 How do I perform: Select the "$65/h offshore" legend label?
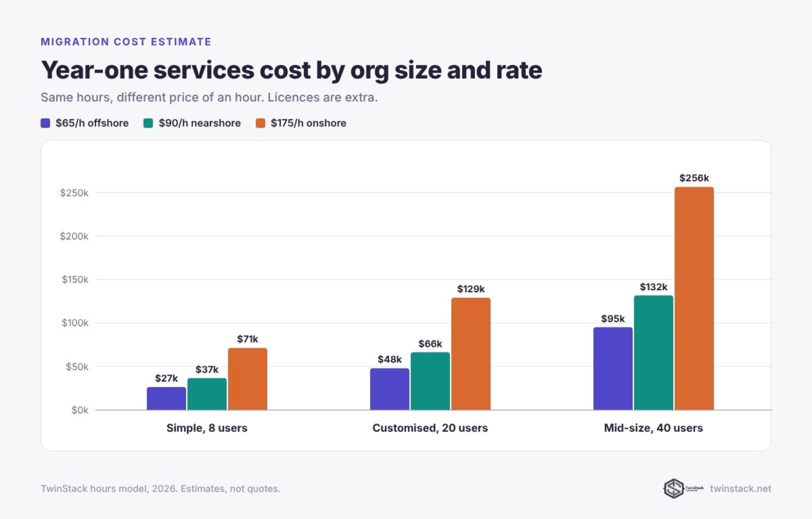[92, 123]
